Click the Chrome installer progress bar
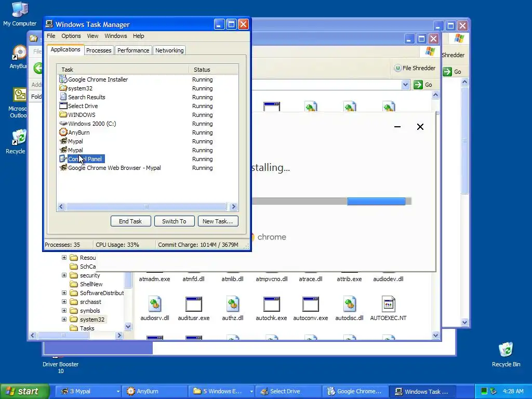Viewport: 532px width, 399px height. point(331,201)
